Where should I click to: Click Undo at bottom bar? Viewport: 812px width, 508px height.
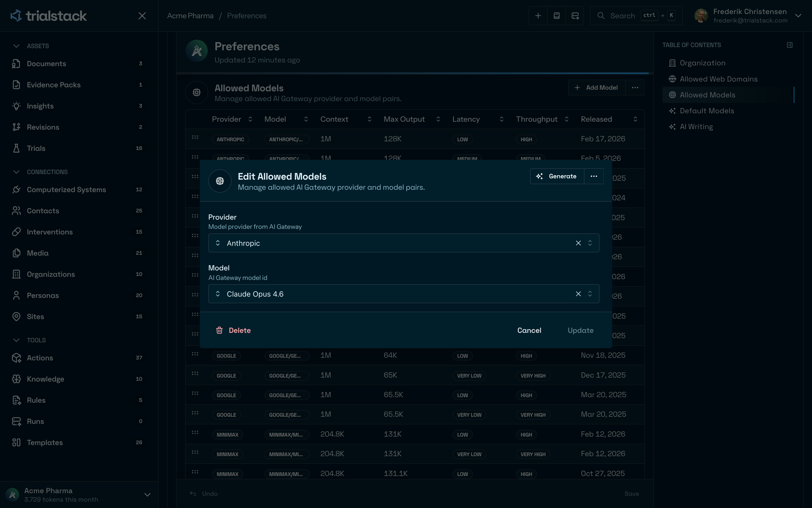click(x=204, y=494)
